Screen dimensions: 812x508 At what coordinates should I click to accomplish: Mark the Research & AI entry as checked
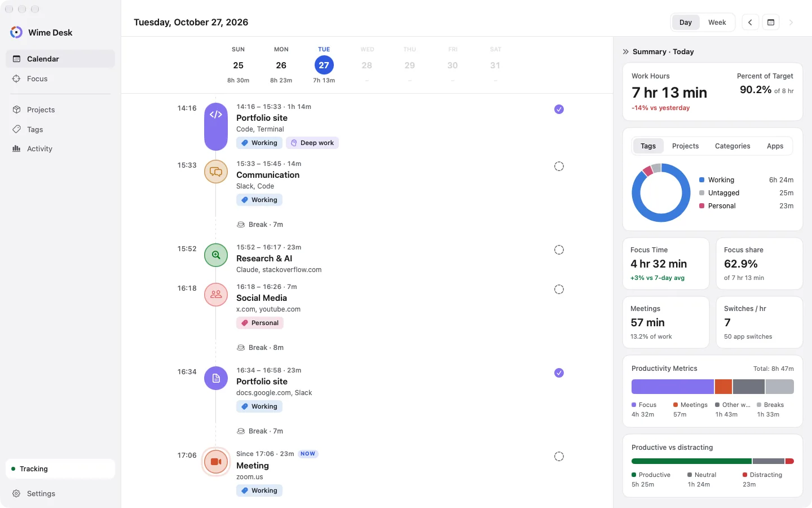coord(559,250)
